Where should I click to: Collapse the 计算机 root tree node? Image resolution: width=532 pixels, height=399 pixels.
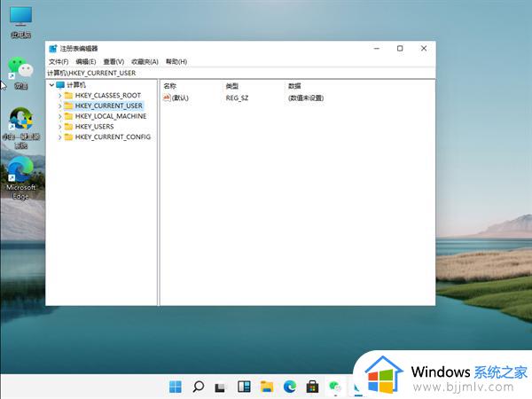(x=51, y=85)
